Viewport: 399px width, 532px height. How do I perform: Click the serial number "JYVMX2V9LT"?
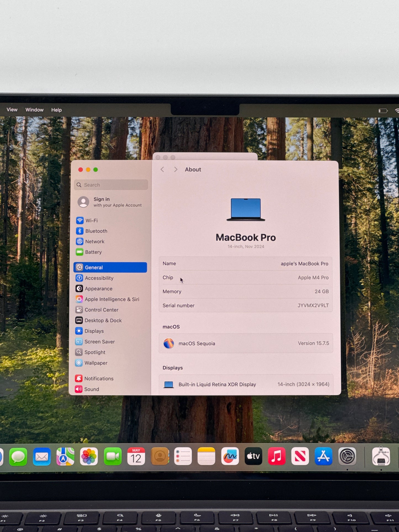[x=313, y=305]
